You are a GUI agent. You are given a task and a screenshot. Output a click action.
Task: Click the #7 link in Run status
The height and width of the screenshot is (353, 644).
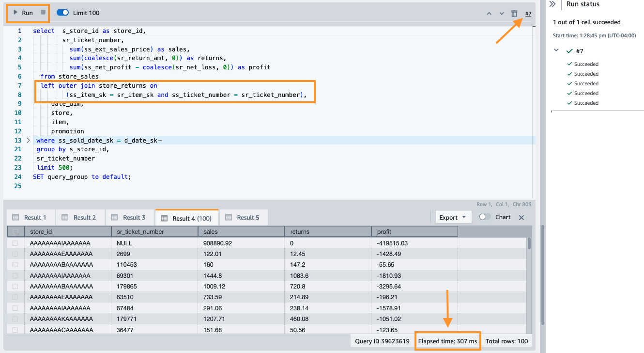point(580,51)
